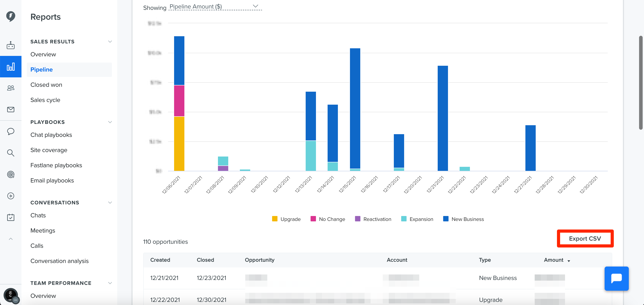Toggle Expansion series in legend
The height and width of the screenshot is (305, 644).
pyautogui.click(x=417, y=219)
